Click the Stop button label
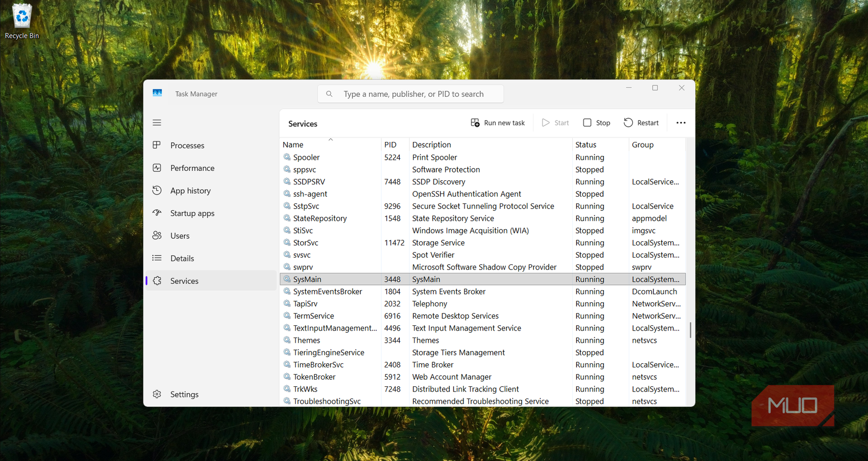The width and height of the screenshot is (868, 461). [x=603, y=123]
